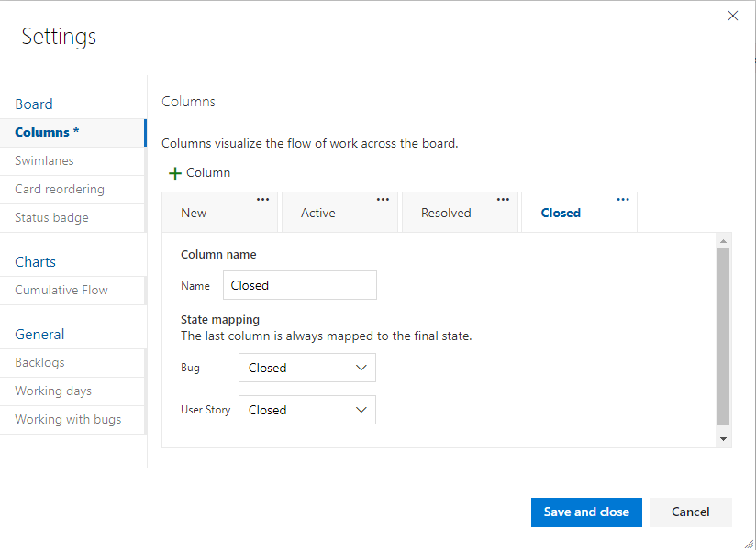Viewport: 756px width, 550px height.
Task: Go to Swimlanes settings
Action: coord(72,160)
